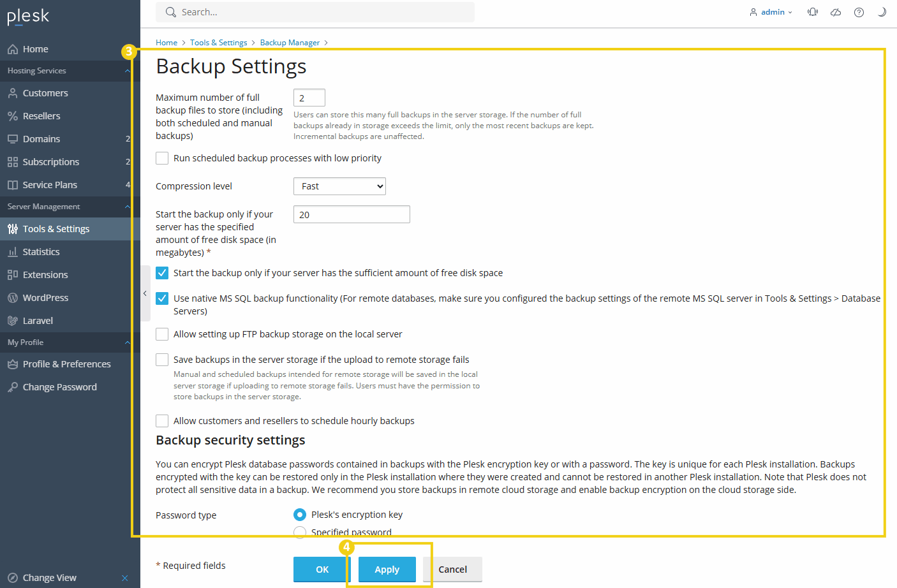Collapse the My Profile section
This screenshot has width=897, height=588.
point(127,342)
